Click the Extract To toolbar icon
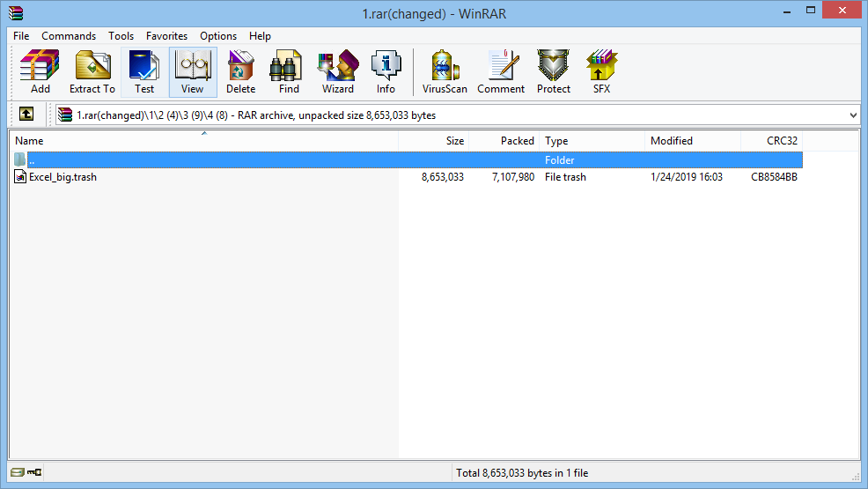Image resolution: width=868 pixels, height=489 pixels. tap(92, 72)
